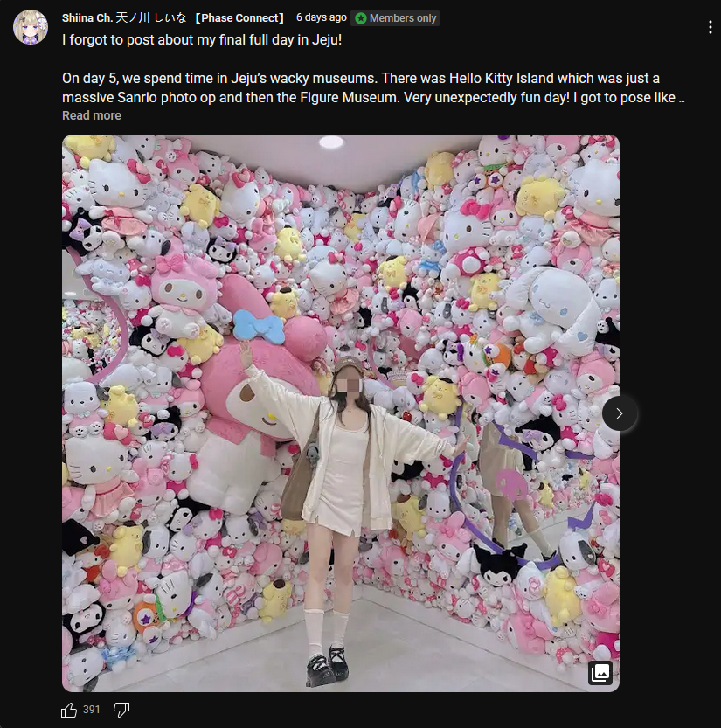Advance to next photo with arrow
Image resolution: width=721 pixels, height=728 pixels.
pos(620,413)
